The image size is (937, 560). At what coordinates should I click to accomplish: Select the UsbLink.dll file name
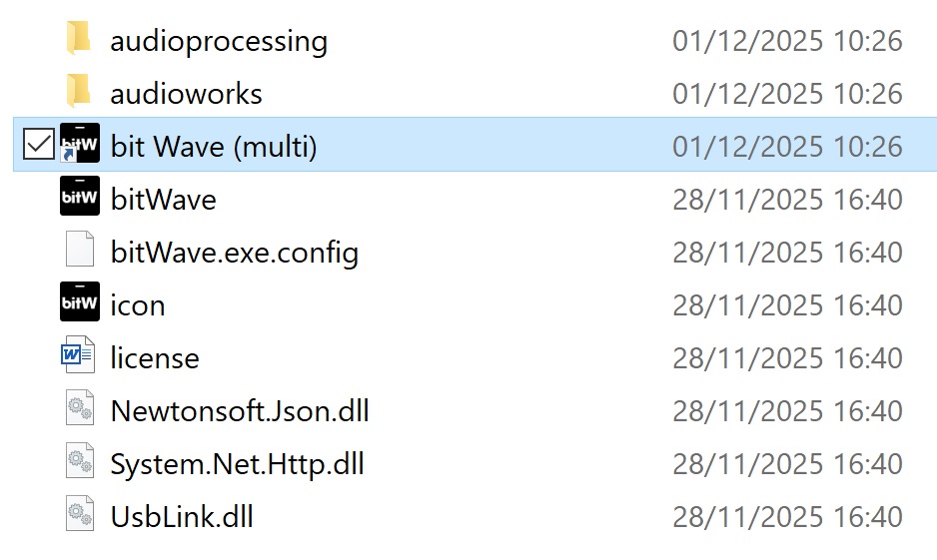click(182, 517)
